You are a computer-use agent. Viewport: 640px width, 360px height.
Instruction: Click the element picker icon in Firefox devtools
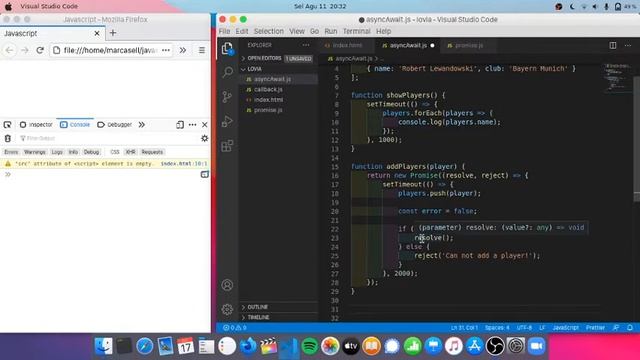click(7, 124)
